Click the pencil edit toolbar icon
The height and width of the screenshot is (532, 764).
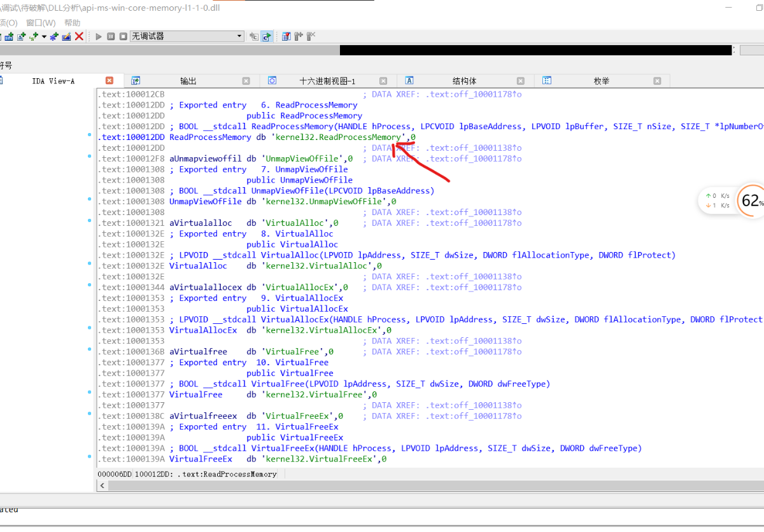[x=66, y=36]
